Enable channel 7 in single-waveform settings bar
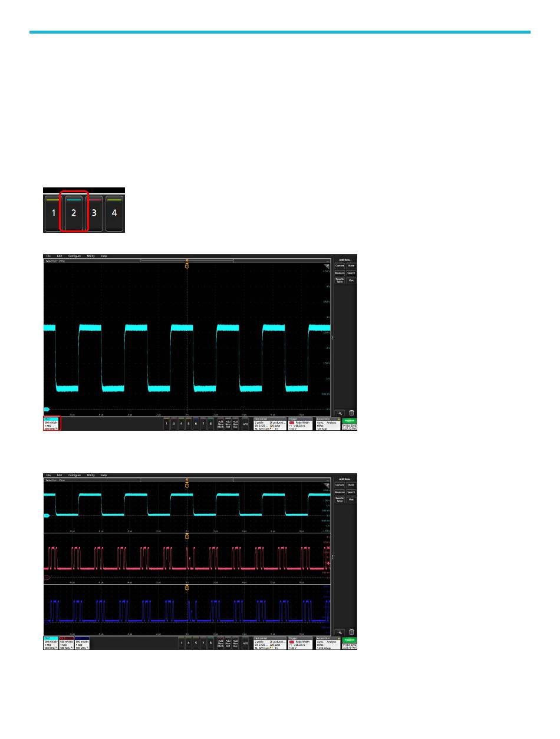Screen dimensions: 560x739 (x=203, y=424)
